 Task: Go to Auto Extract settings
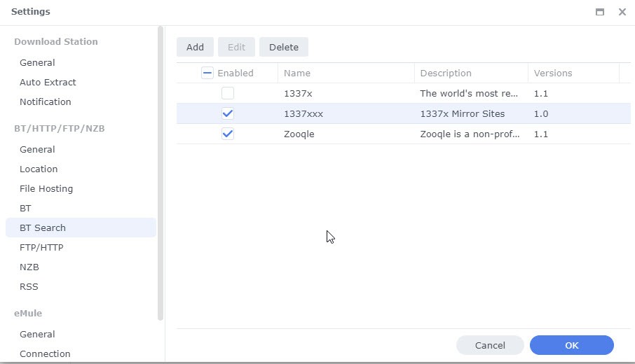48,82
